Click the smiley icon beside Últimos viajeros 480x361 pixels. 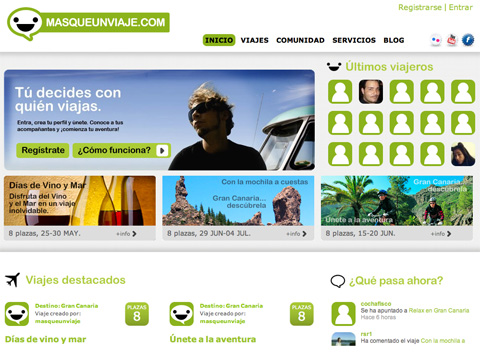(334, 67)
